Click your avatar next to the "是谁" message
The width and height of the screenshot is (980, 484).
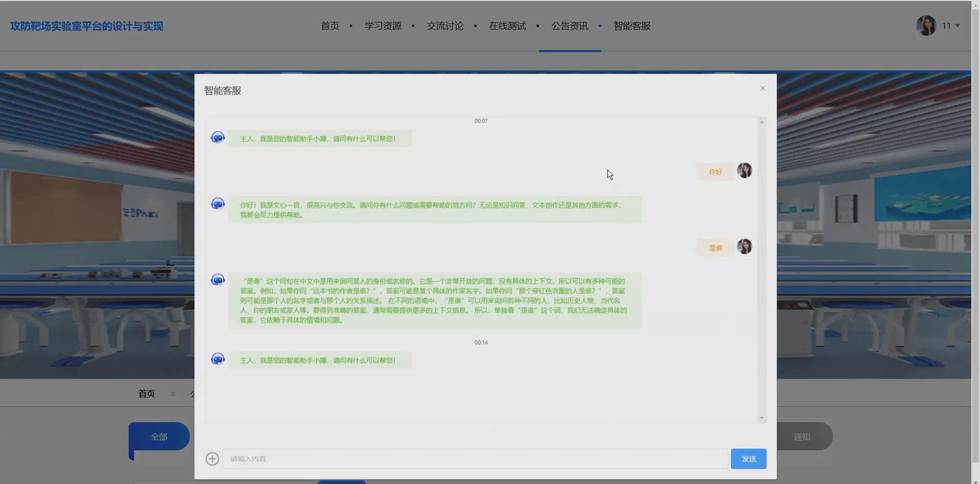[745, 247]
